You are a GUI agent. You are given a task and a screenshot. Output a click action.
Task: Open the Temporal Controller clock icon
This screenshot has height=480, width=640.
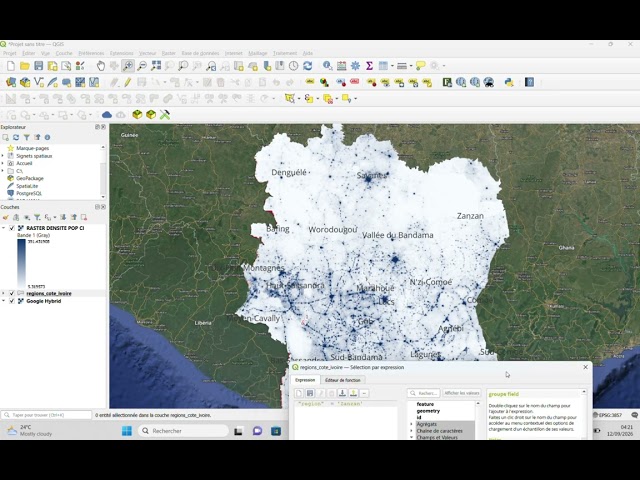(x=293, y=66)
